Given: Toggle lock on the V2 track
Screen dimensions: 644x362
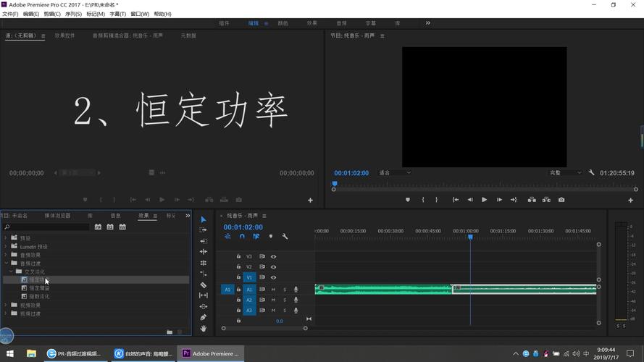Looking at the screenshot, I should [x=238, y=266].
